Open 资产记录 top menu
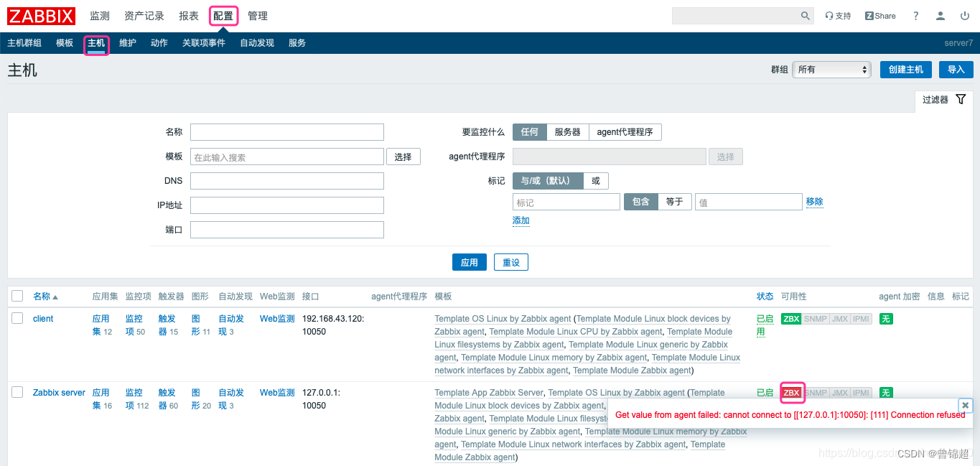Viewport: 980px width, 466px height. click(x=144, y=16)
